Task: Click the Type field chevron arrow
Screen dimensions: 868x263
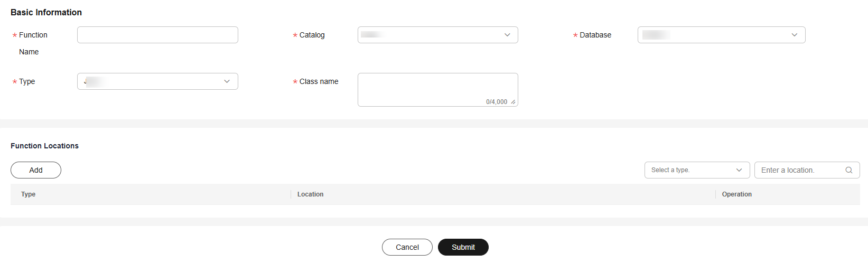Action: click(227, 81)
